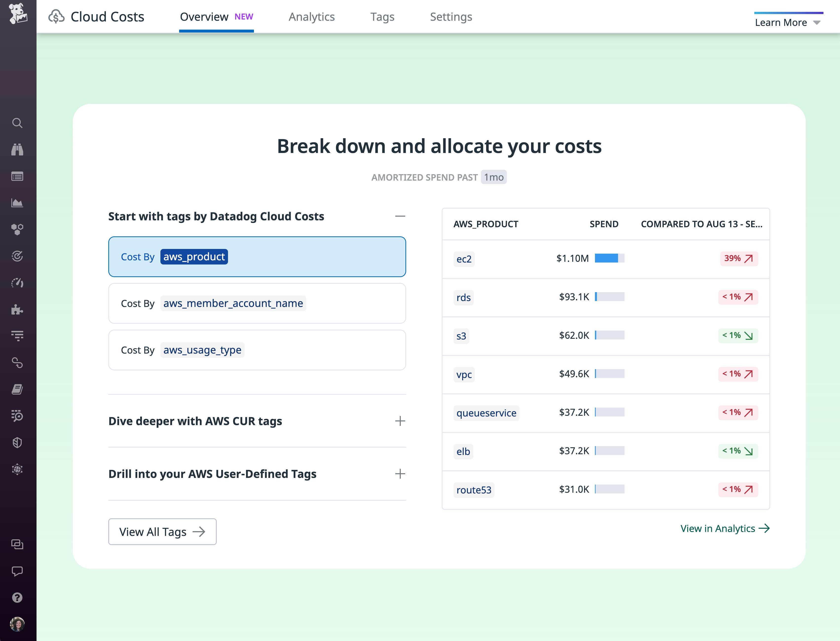Click the View All Tags button
840x641 pixels.
162,531
